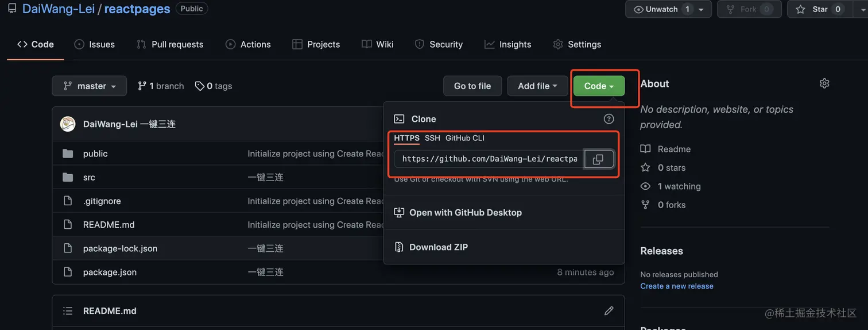Open the Security tab
Screen dimensions: 868x330
[439, 44]
